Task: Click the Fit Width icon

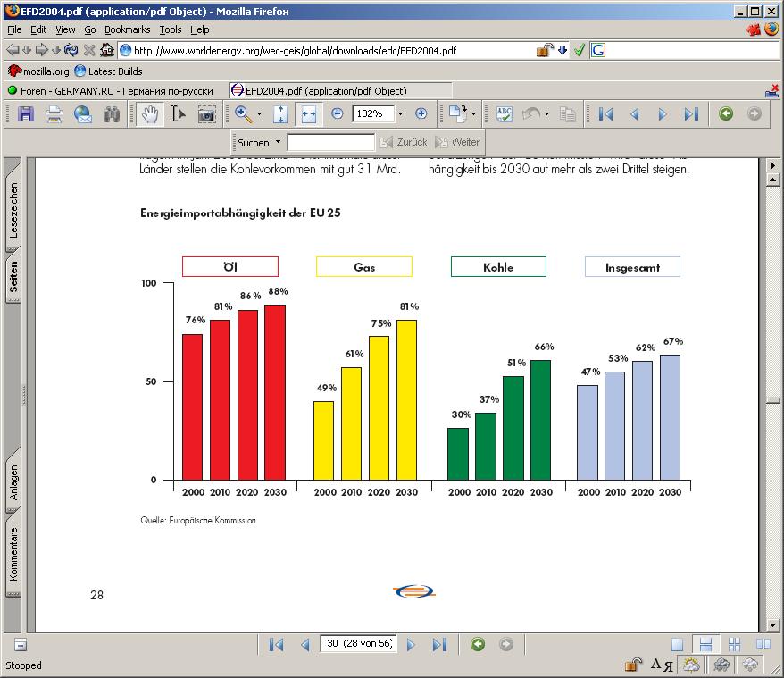Action: click(x=309, y=114)
